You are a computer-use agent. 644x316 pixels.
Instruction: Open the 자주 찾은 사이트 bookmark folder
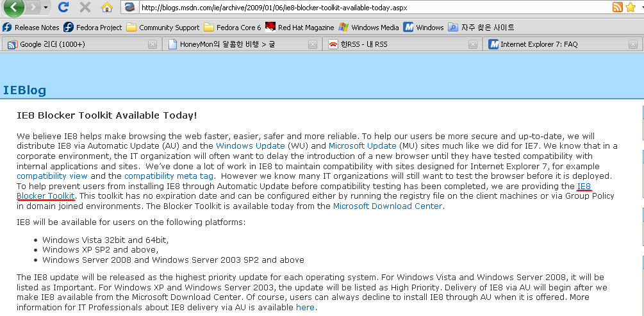click(481, 28)
